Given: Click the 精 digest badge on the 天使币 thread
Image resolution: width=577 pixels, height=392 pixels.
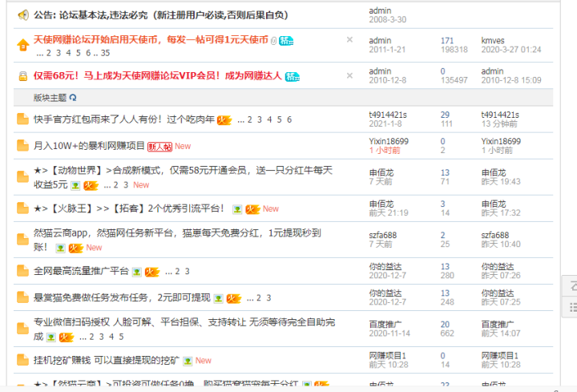Looking at the screenshot, I should click(x=286, y=41).
